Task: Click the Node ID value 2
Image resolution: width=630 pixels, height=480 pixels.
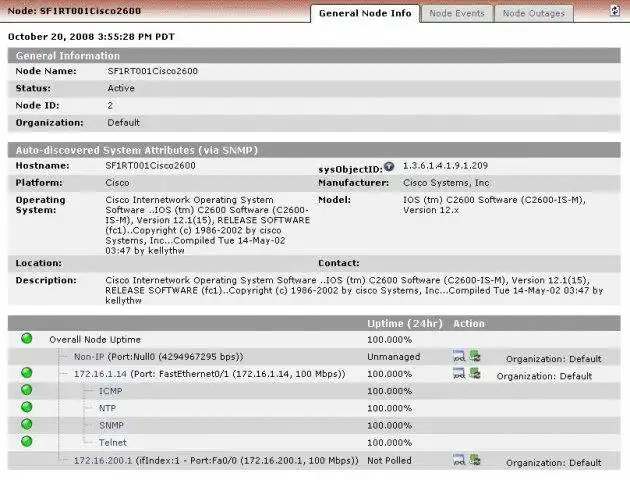Action: tap(110, 106)
